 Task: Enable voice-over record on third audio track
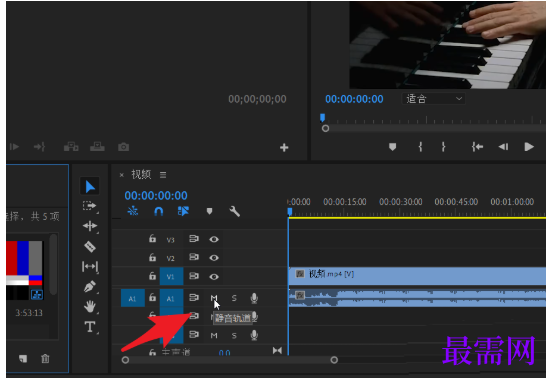tap(254, 335)
